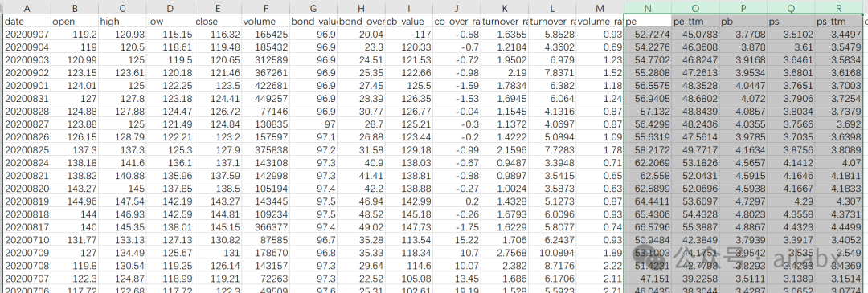This screenshot has height=293, width=868.
Task: Click ps value 4.29
Action: pyautogui.click(x=791, y=201)
